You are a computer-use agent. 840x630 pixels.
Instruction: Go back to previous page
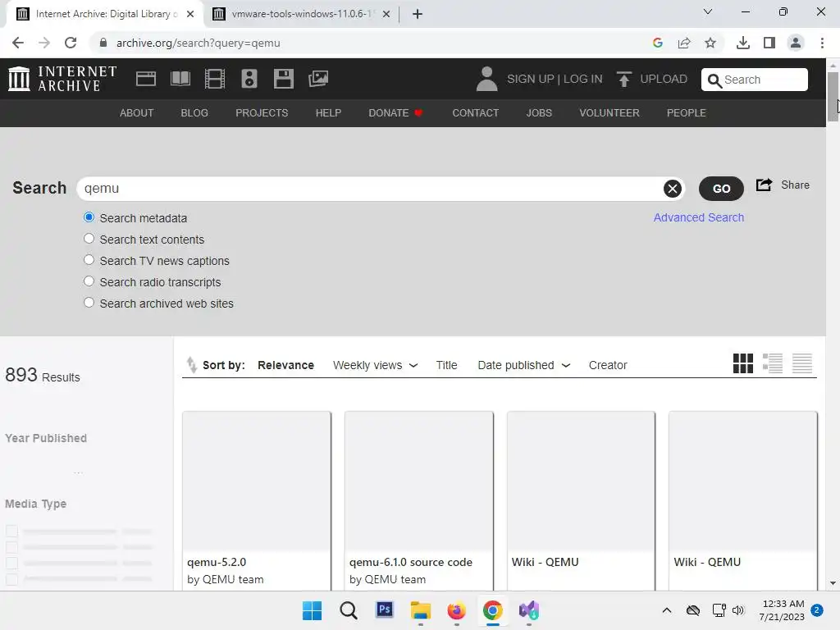pyautogui.click(x=18, y=43)
